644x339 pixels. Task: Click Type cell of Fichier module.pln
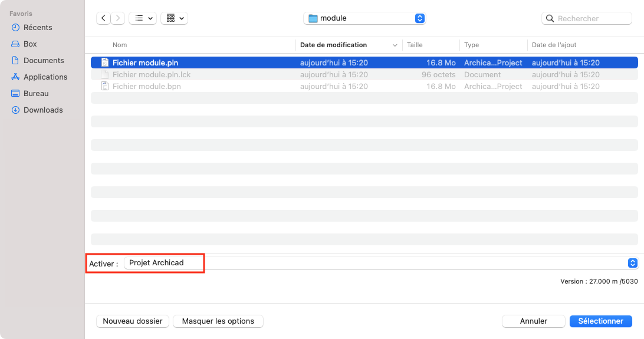(x=493, y=62)
